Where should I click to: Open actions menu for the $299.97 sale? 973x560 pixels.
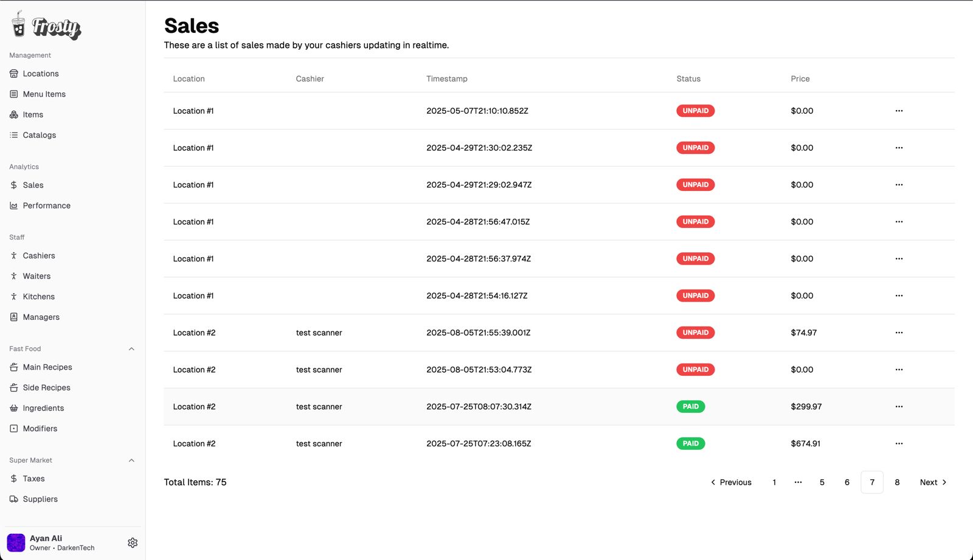[x=899, y=407]
